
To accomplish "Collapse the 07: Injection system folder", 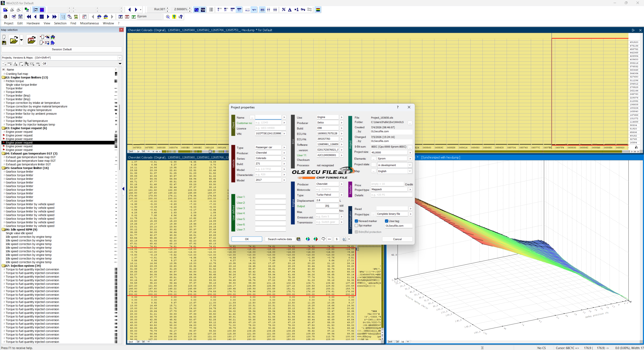I will [x=4, y=266].
